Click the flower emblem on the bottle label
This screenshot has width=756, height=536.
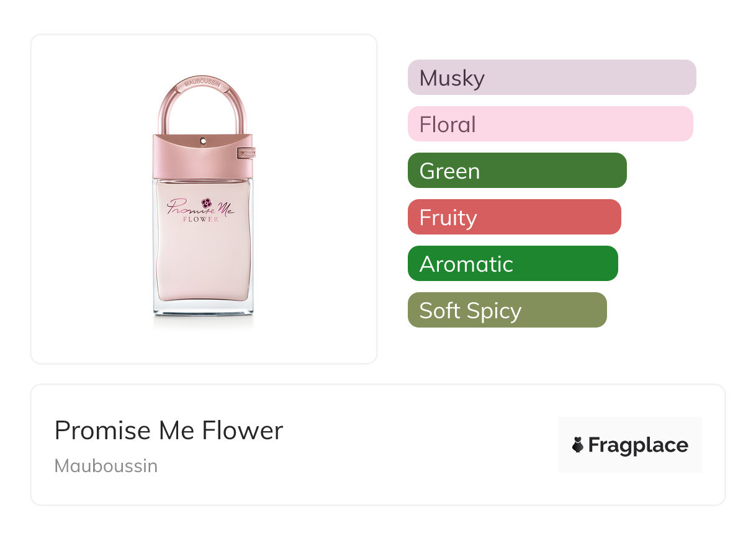tap(207, 203)
